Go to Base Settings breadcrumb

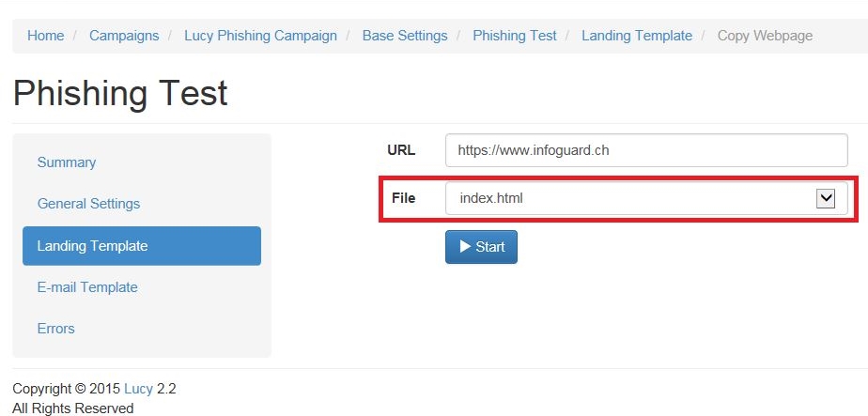405,36
